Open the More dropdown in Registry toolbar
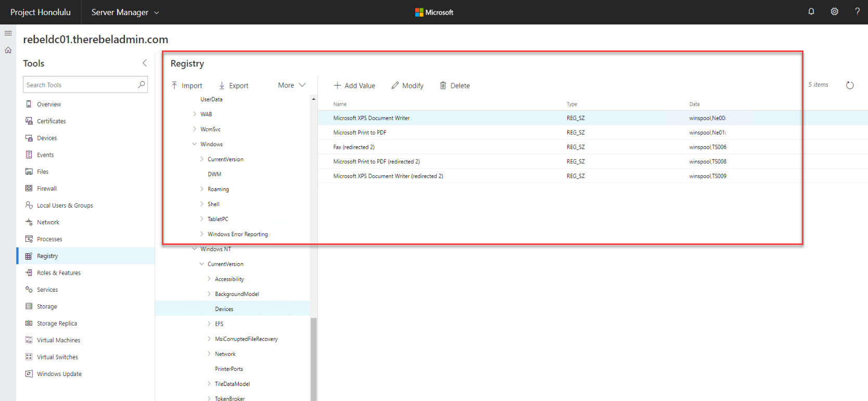The width and height of the screenshot is (868, 401). 291,85
